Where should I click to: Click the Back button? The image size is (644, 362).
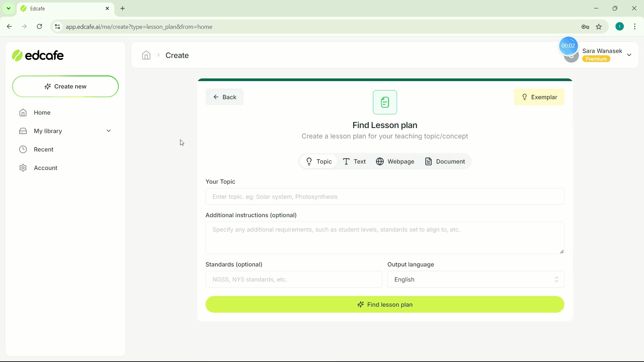click(x=224, y=97)
